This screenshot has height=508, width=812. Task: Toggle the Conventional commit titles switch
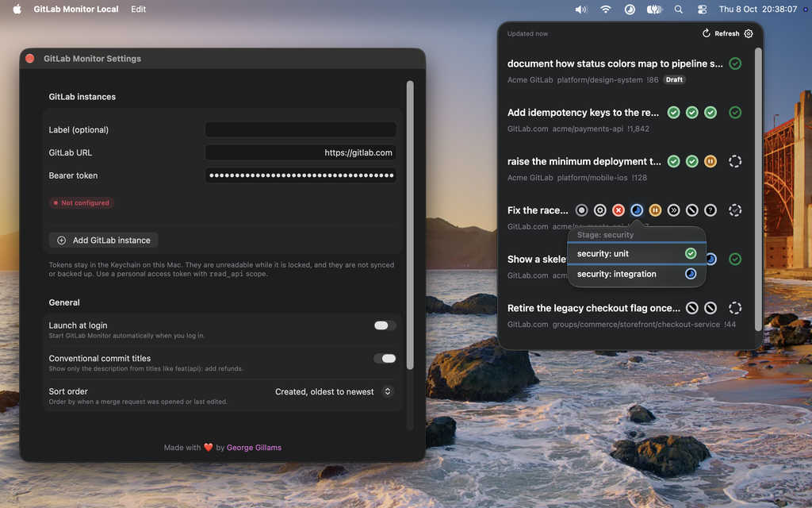click(385, 359)
